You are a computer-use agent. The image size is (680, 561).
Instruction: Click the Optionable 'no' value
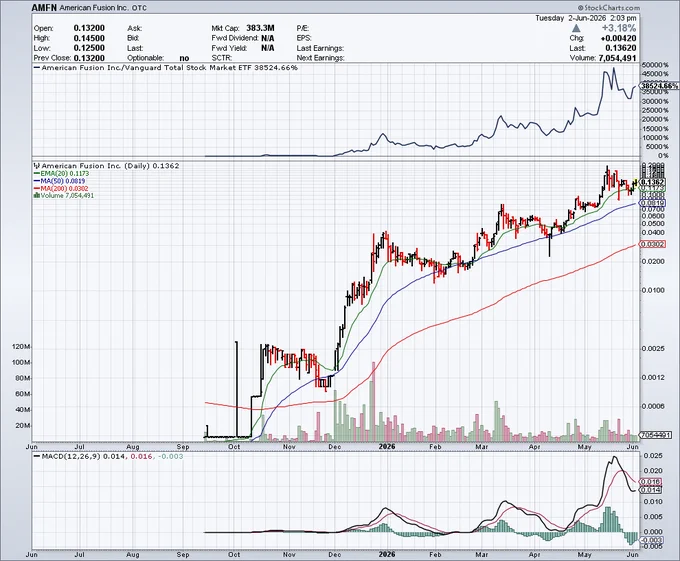(x=184, y=58)
